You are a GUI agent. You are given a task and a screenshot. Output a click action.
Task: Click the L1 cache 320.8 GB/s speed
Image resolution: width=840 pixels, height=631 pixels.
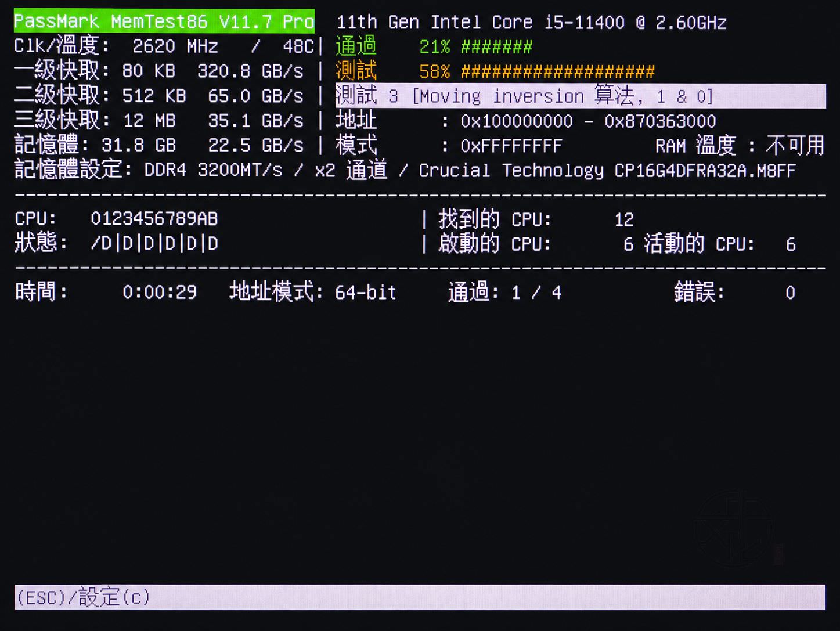point(250,71)
